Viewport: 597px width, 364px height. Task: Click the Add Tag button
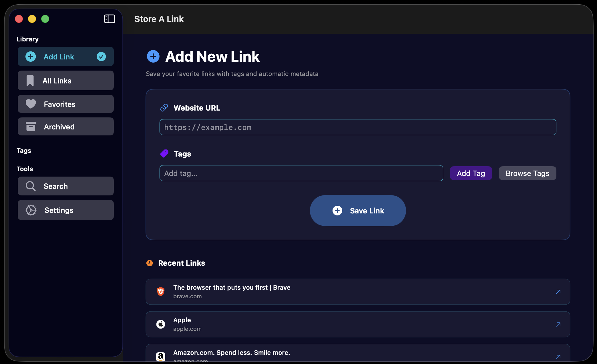tap(471, 173)
